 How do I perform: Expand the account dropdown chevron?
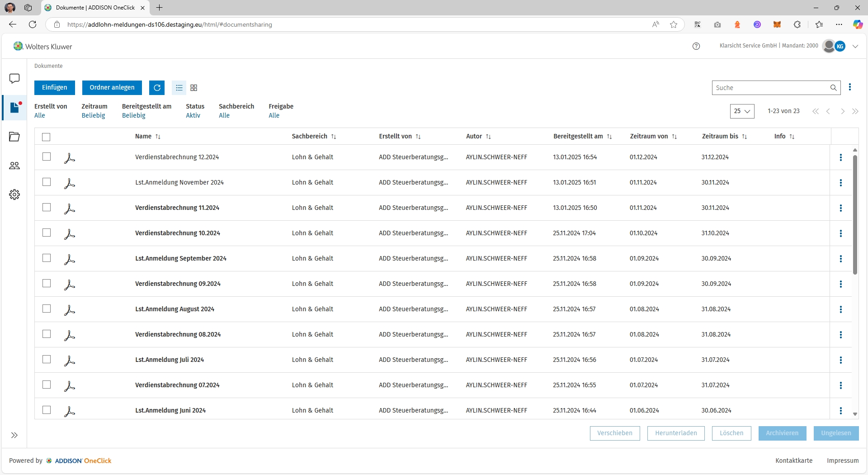click(x=855, y=46)
